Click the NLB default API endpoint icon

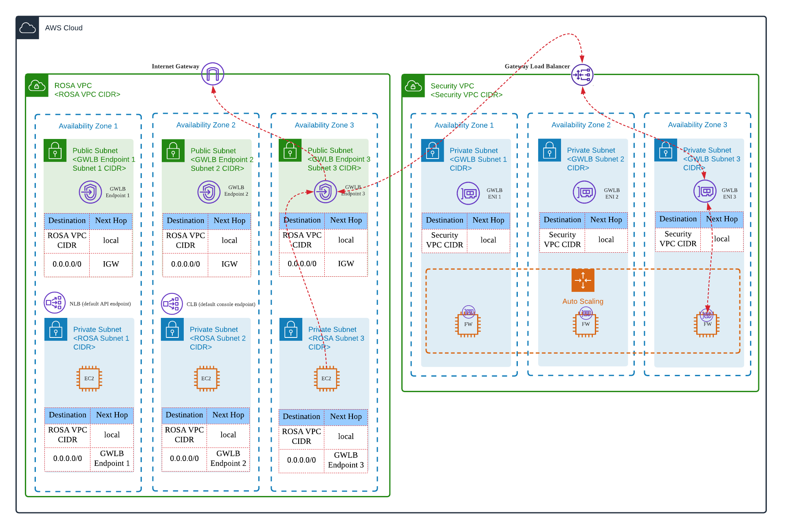coord(55,303)
